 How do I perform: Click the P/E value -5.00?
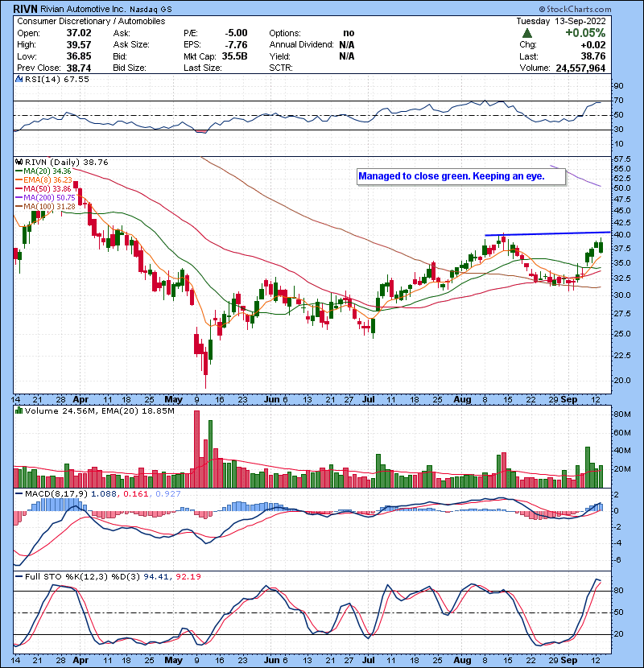(236, 33)
